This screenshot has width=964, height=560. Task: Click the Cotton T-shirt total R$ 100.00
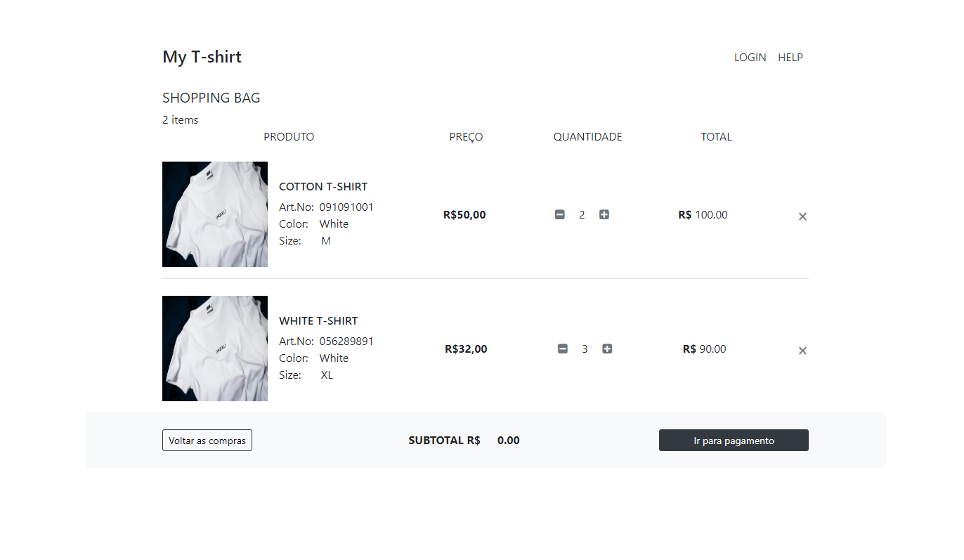pyautogui.click(x=703, y=215)
